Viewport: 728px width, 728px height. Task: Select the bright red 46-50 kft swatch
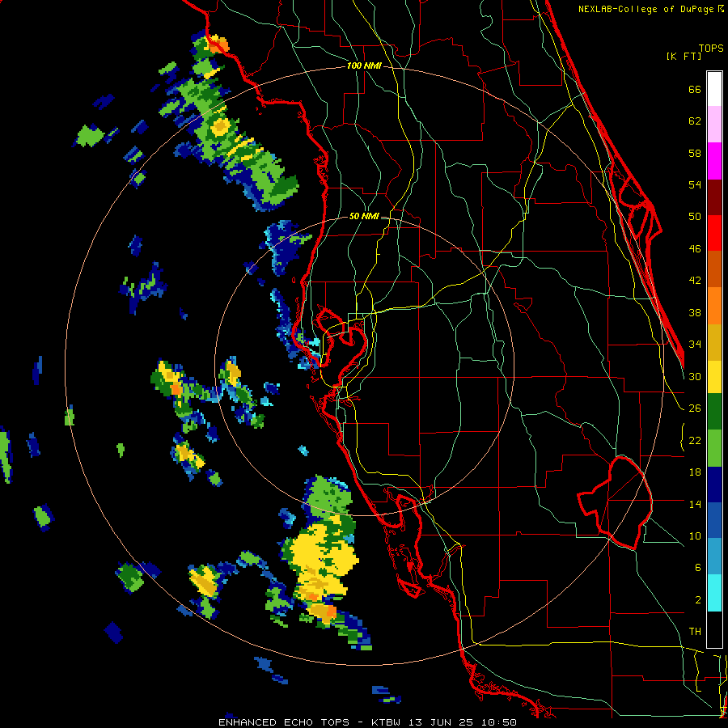pos(714,233)
